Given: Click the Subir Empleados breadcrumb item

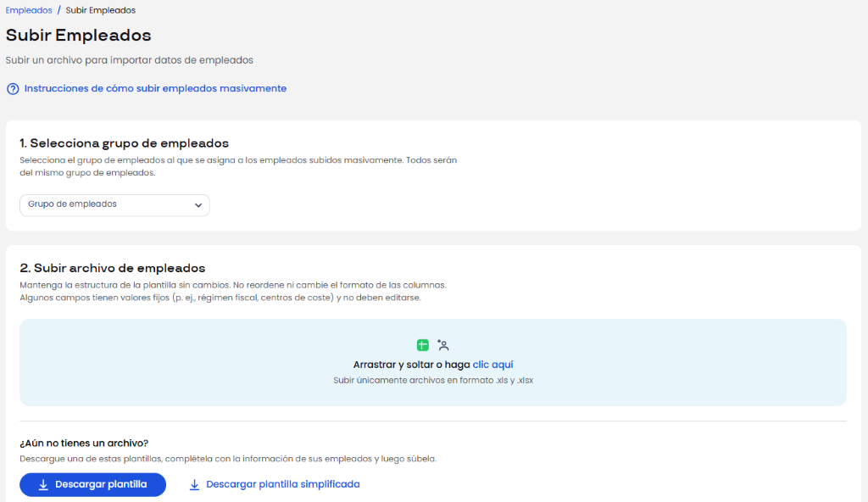Looking at the screenshot, I should [100, 10].
